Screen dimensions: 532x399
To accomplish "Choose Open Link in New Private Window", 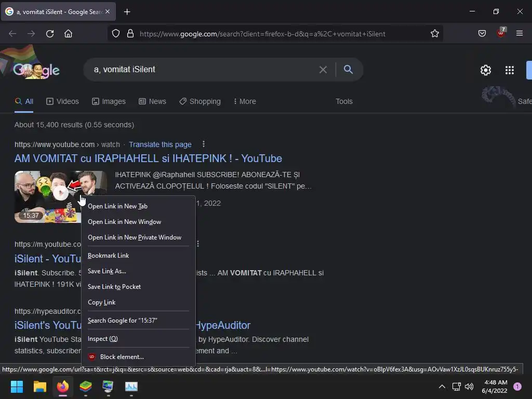I will (138, 237).
